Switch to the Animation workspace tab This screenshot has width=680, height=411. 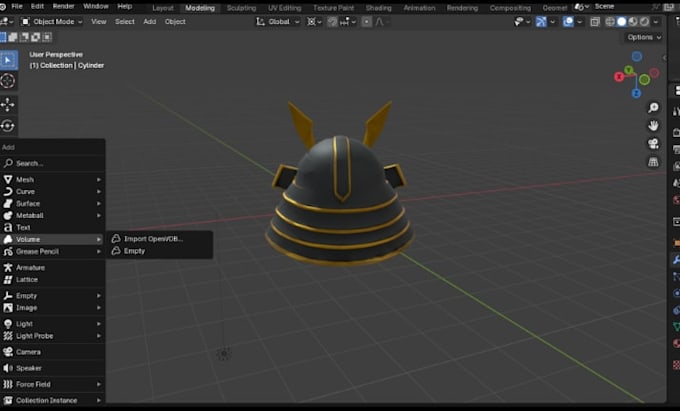click(419, 8)
